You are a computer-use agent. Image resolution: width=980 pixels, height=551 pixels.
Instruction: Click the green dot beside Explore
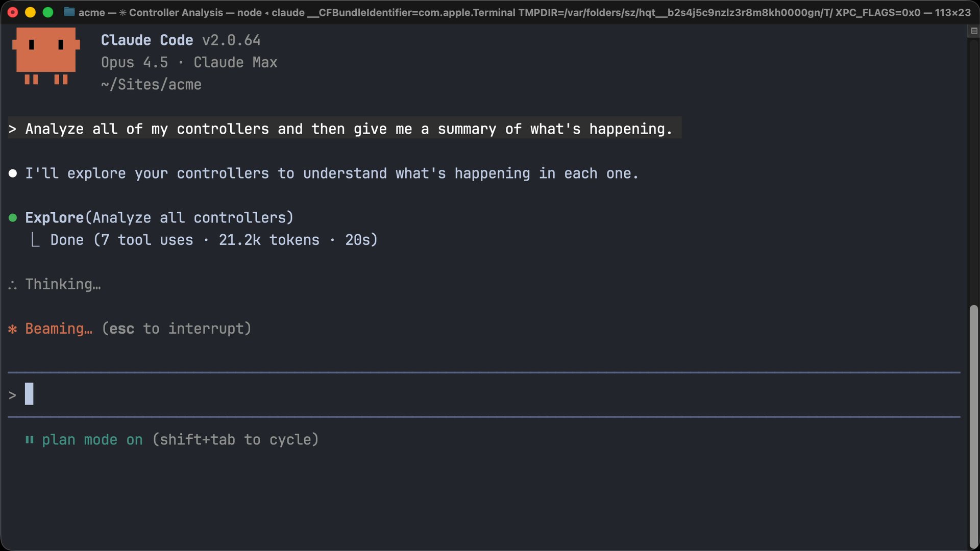pyautogui.click(x=13, y=217)
